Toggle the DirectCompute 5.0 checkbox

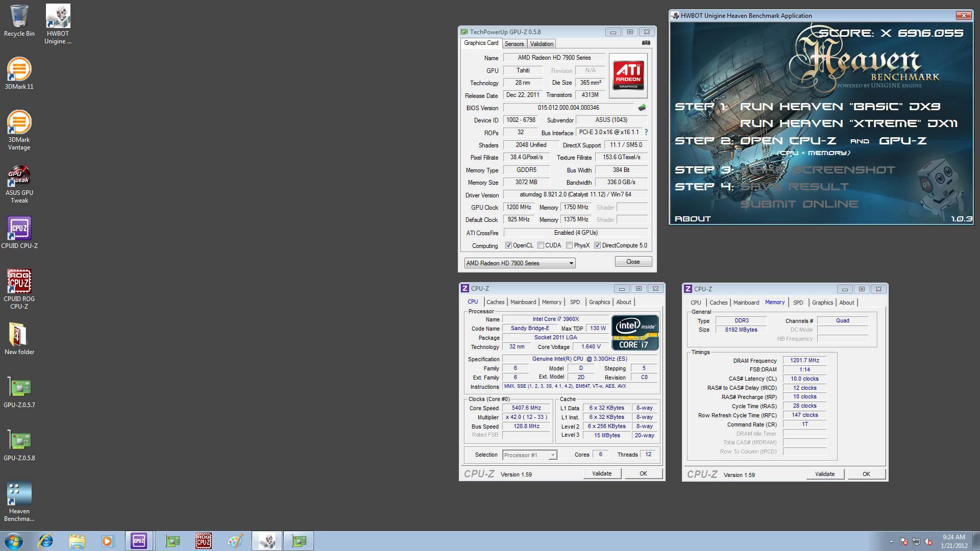[x=597, y=245]
